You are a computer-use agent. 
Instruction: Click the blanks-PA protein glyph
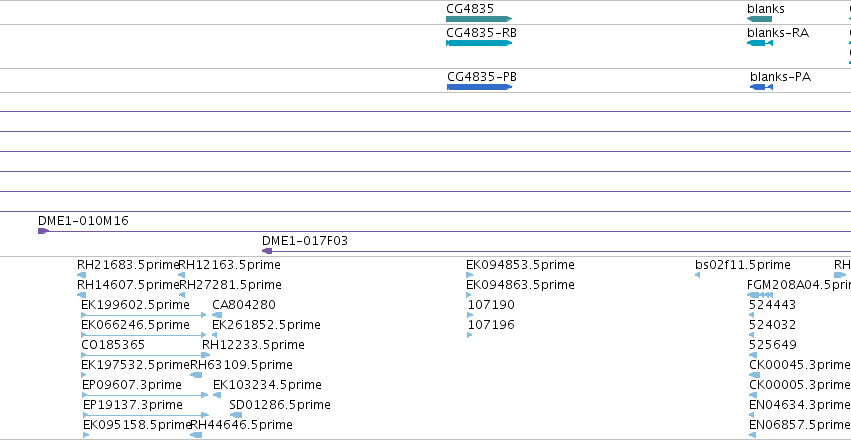[761, 87]
